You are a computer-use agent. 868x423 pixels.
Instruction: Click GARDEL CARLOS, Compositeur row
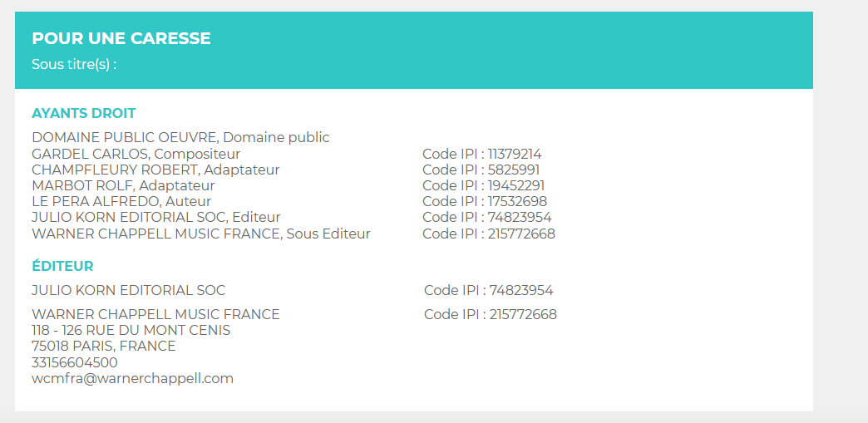pyautogui.click(x=136, y=154)
